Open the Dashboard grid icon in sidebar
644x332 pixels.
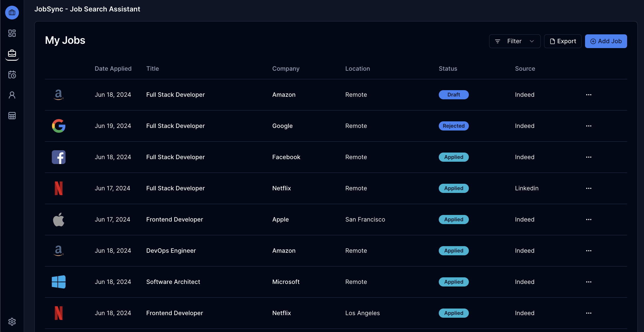coord(12,33)
